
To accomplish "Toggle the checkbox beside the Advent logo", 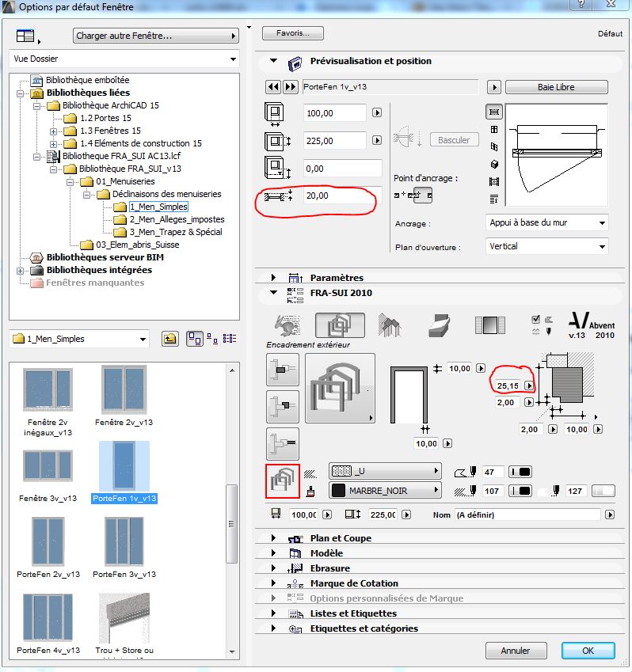I will point(535,319).
